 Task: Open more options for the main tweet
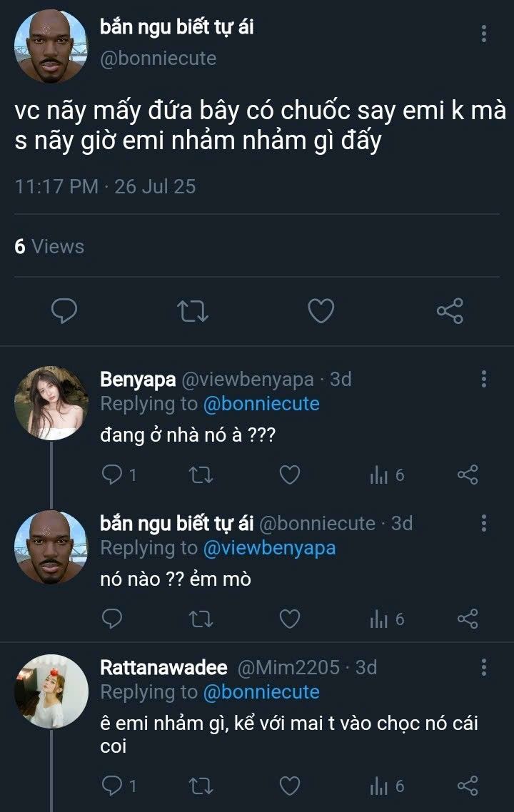(485, 34)
